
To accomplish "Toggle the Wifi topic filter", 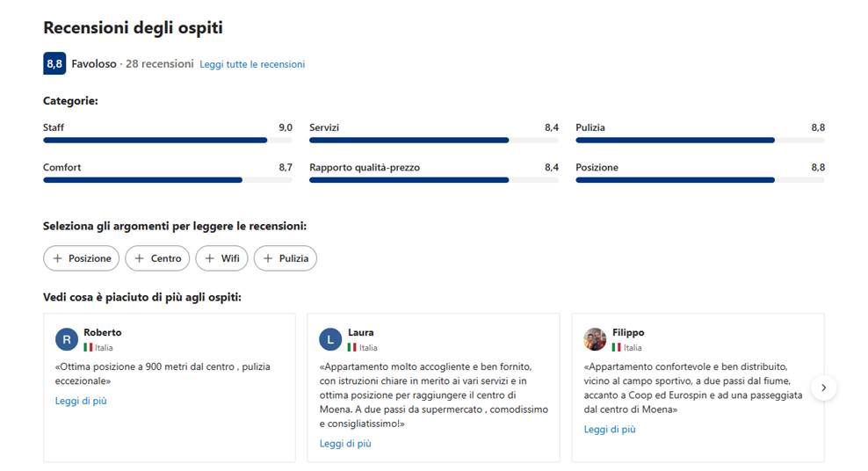I will pyautogui.click(x=221, y=258).
